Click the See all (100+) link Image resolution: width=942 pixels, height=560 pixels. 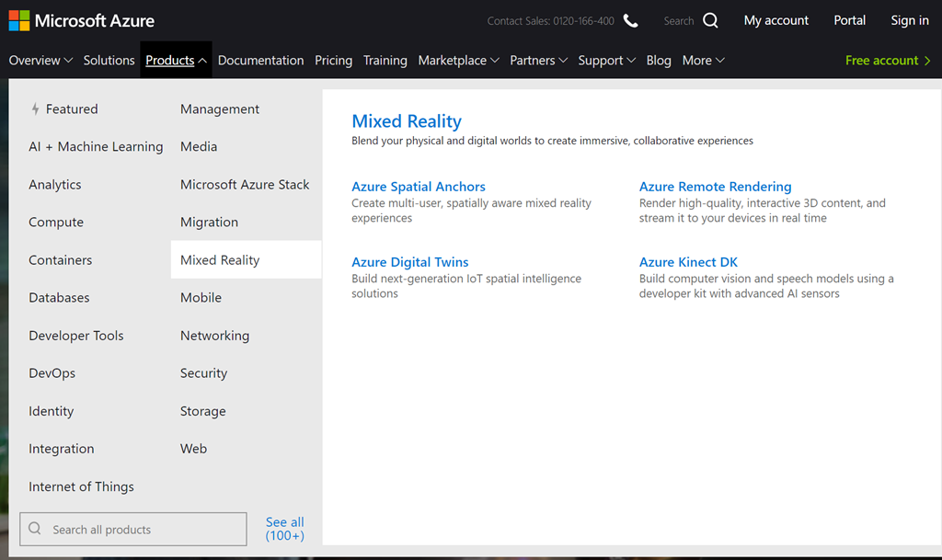(284, 529)
